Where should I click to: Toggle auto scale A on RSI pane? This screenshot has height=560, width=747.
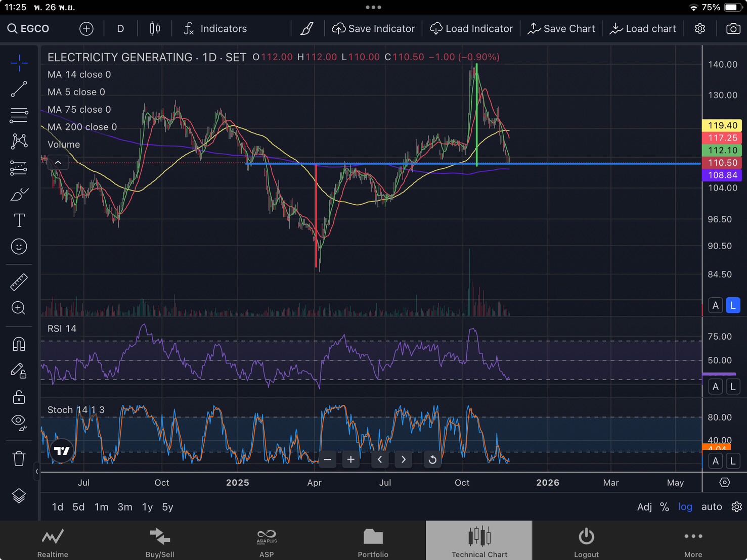point(715,387)
